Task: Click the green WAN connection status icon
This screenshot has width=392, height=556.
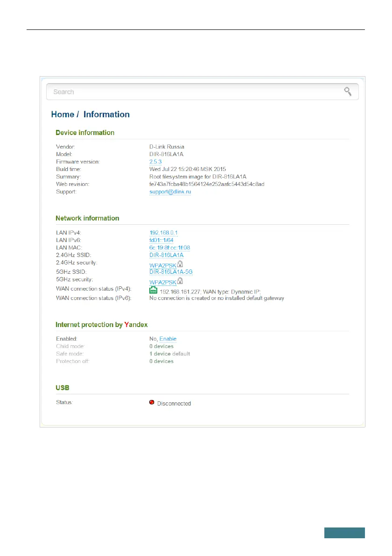Action: click(153, 290)
